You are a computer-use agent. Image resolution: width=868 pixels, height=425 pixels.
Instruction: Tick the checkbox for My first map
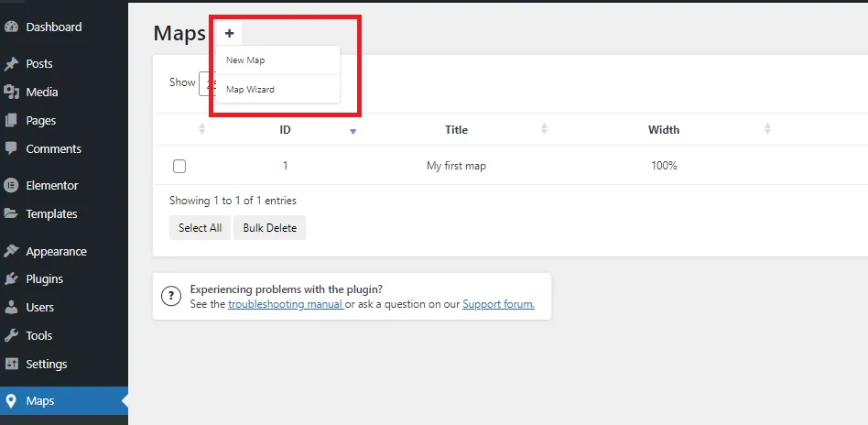(x=179, y=167)
